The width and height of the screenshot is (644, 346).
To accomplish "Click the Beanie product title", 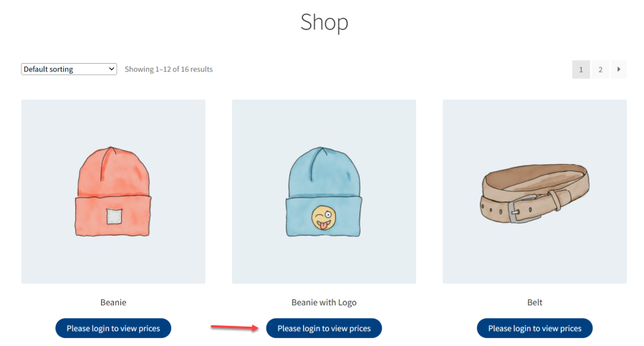I will 113,302.
